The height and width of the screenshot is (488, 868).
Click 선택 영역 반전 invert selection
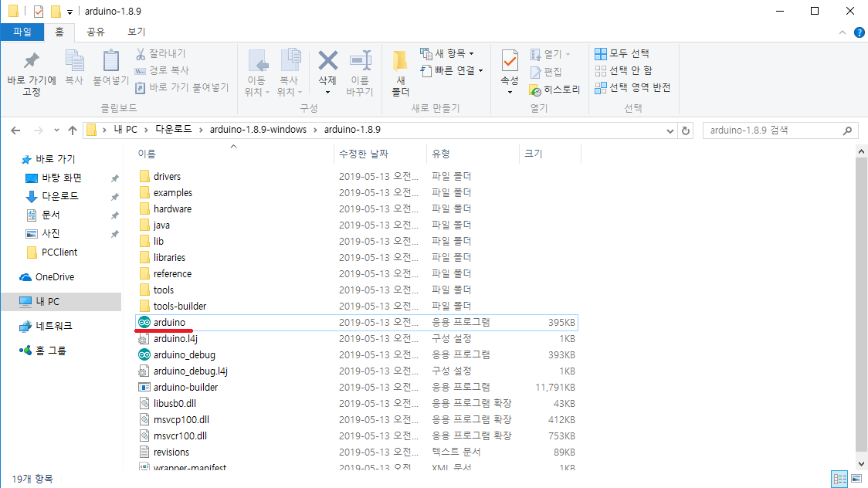pyautogui.click(x=632, y=87)
